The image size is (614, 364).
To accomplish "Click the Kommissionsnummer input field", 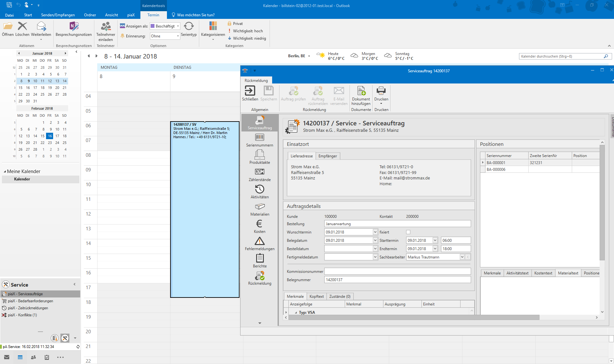I will coord(397,271).
